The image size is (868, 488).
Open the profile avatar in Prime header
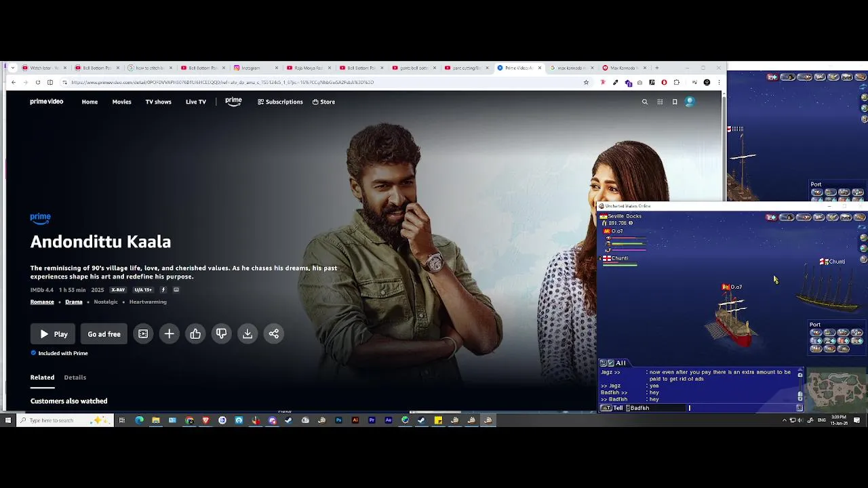pyautogui.click(x=690, y=102)
